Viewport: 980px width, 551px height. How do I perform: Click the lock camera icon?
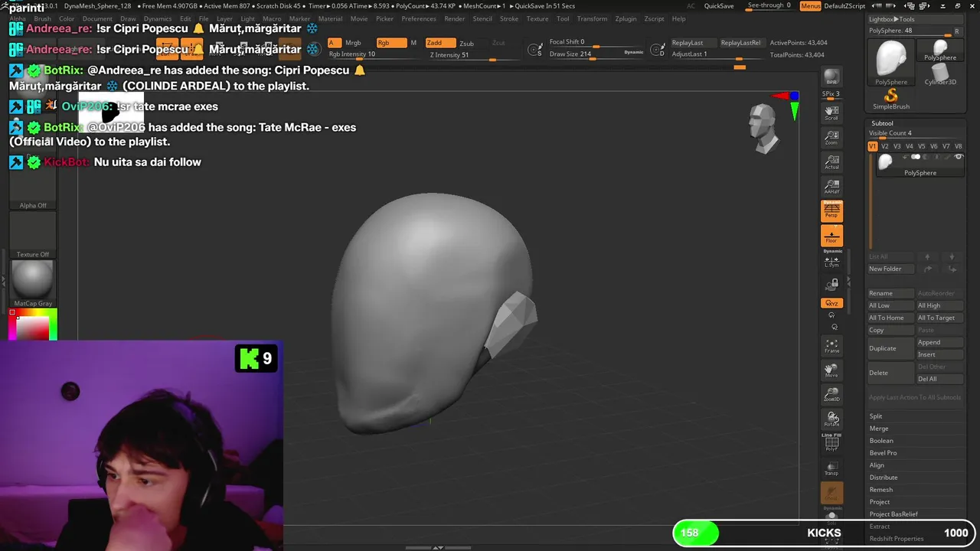click(x=831, y=284)
